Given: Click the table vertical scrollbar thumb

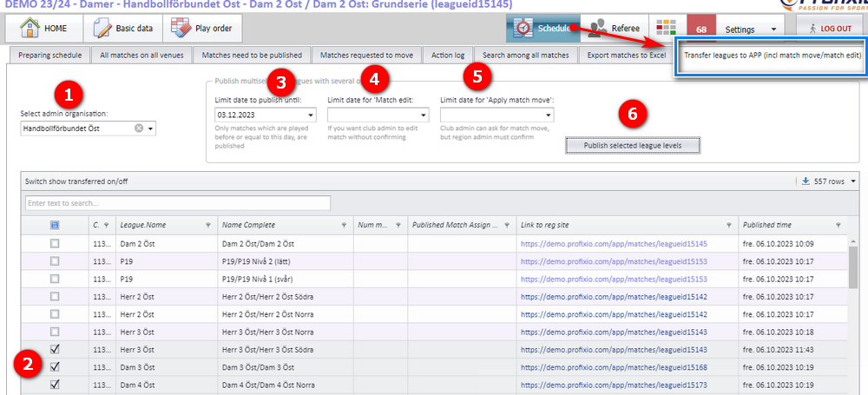Looking at the screenshot, I should coord(853,267).
